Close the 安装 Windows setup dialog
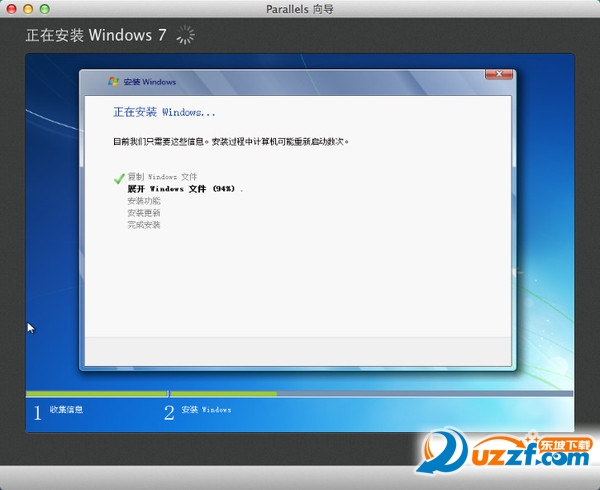The width and height of the screenshot is (600, 490). click(499, 74)
